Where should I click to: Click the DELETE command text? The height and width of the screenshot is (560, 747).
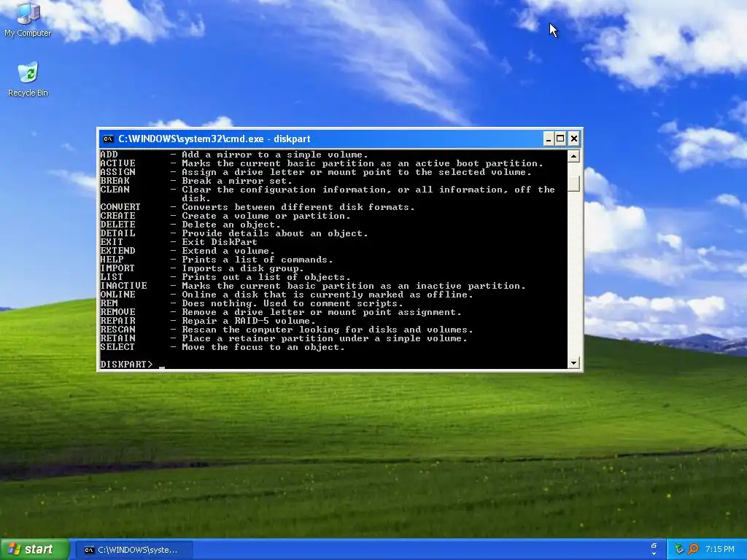click(117, 225)
